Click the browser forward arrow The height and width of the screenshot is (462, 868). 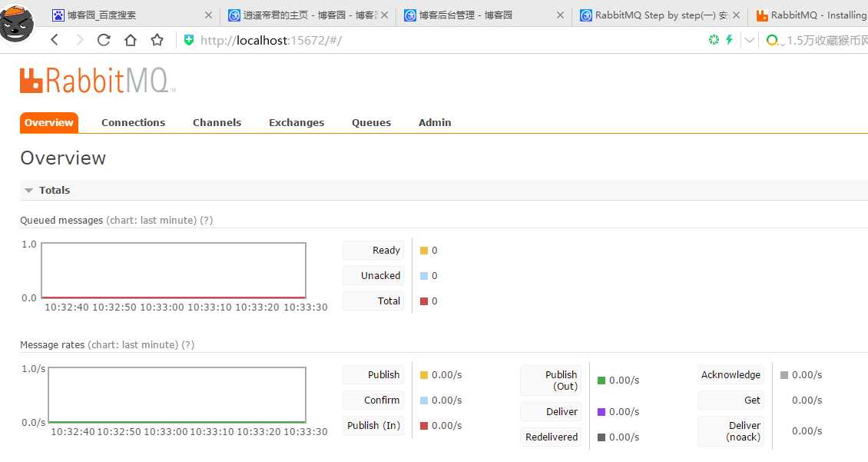pyautogui.click(x=80, y=40)
